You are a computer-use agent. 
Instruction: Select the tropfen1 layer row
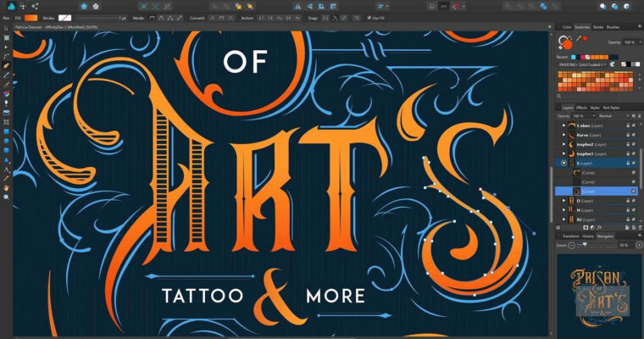[x=597, y=153]
